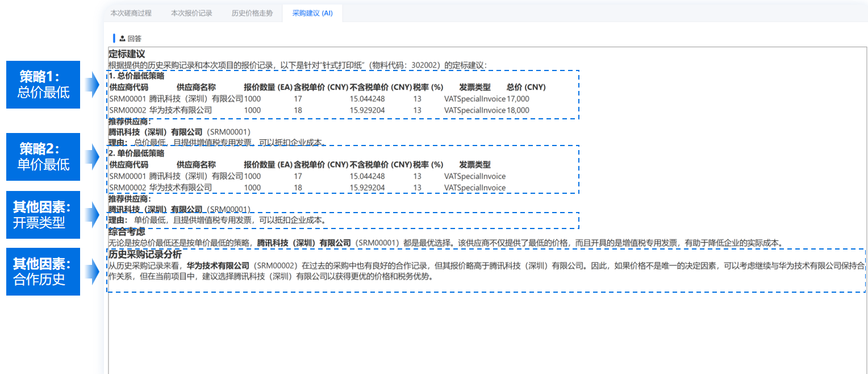Viewport: 868px width, 374px height.
Task: Click the 回答 section label
Action: tap(135, 39)
